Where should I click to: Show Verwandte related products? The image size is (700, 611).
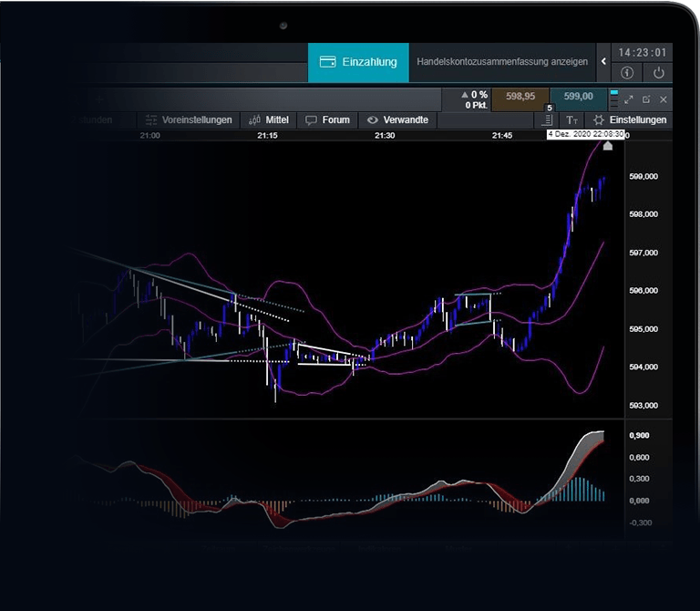pos(397,119)
